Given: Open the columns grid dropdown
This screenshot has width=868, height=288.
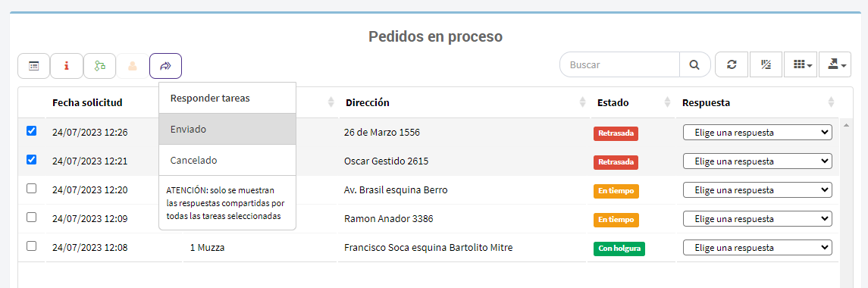Looking at the screenshot, I should [801, 65].
